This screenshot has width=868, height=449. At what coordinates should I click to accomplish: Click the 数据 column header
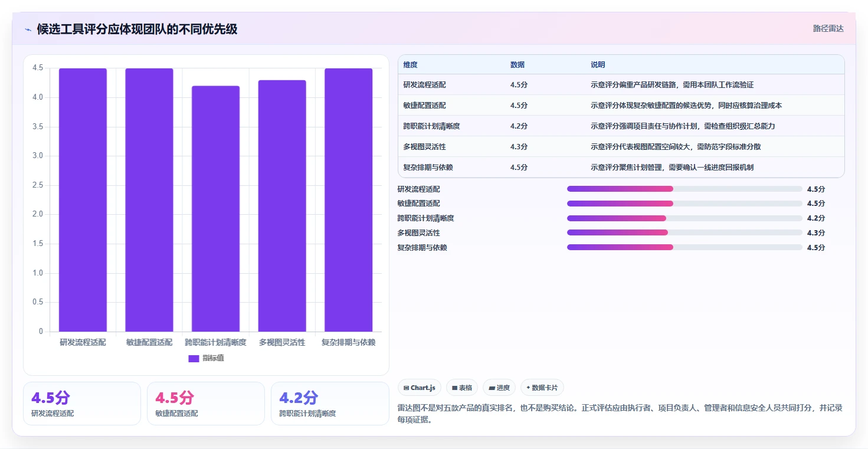pyautogui.click(x=517, y=65)
